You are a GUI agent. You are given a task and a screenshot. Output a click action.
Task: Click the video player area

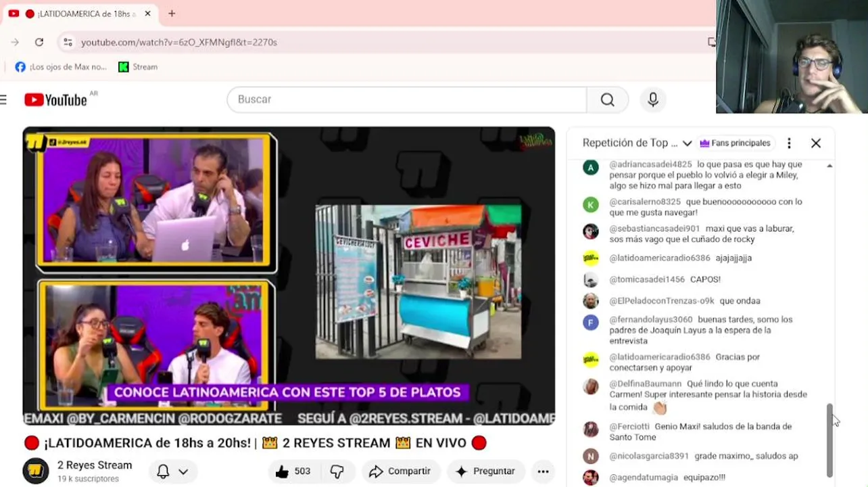[x=289, y=276]
